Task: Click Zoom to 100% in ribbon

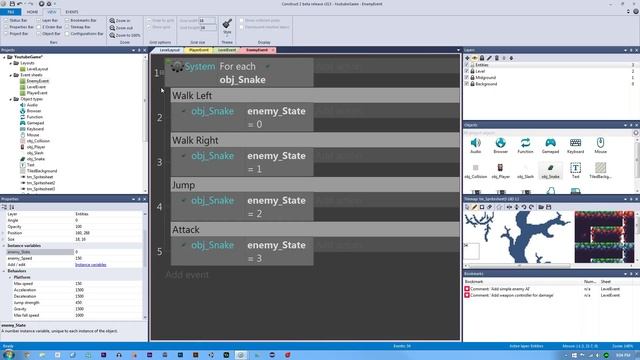Action: (x=124, y=35)
